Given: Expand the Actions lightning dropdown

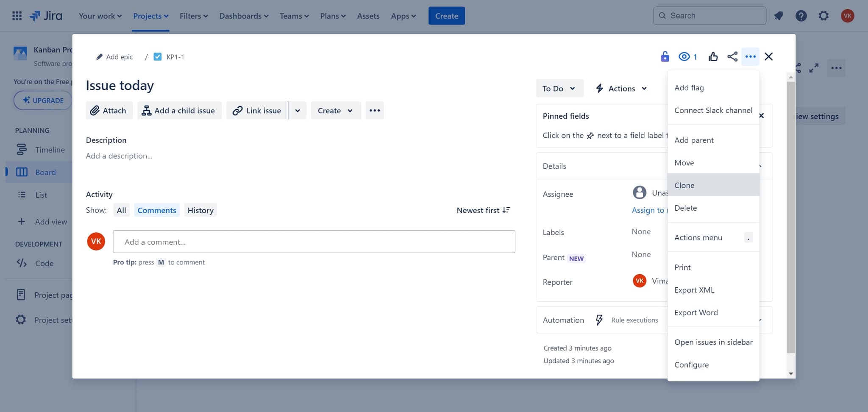Looking at the screenshot, I should 621,88.
